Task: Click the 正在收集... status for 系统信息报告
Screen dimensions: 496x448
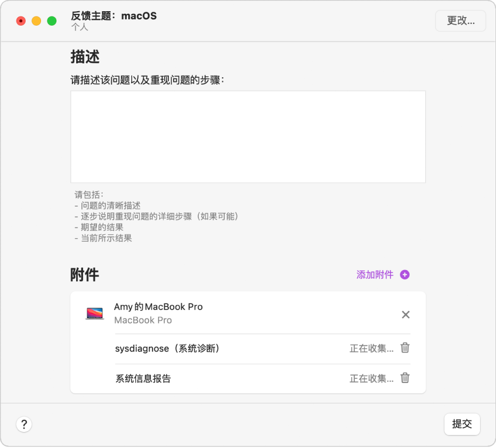Action: (371, 378)
